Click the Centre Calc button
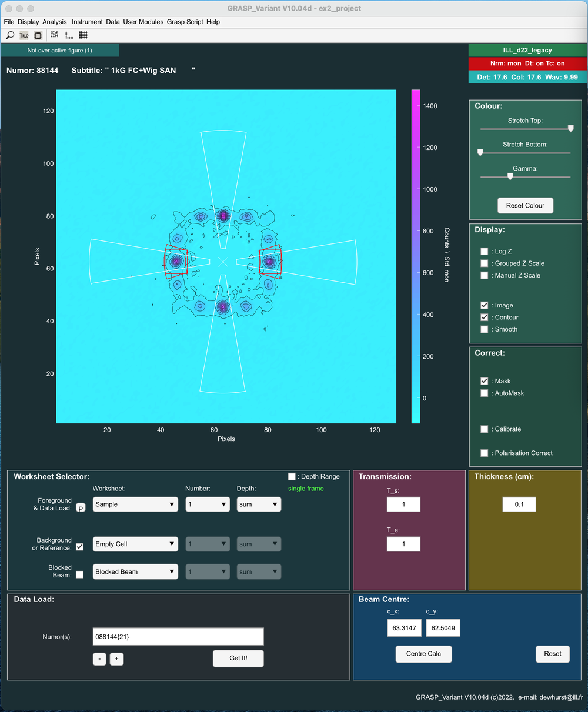Viewport: 588px width, 712px height. click(x=423, y=654)
